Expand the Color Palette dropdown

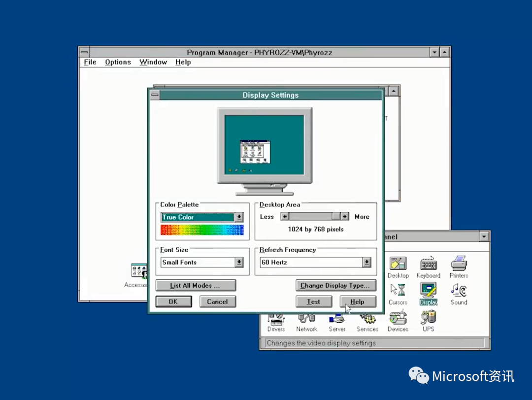pos(239,217)
